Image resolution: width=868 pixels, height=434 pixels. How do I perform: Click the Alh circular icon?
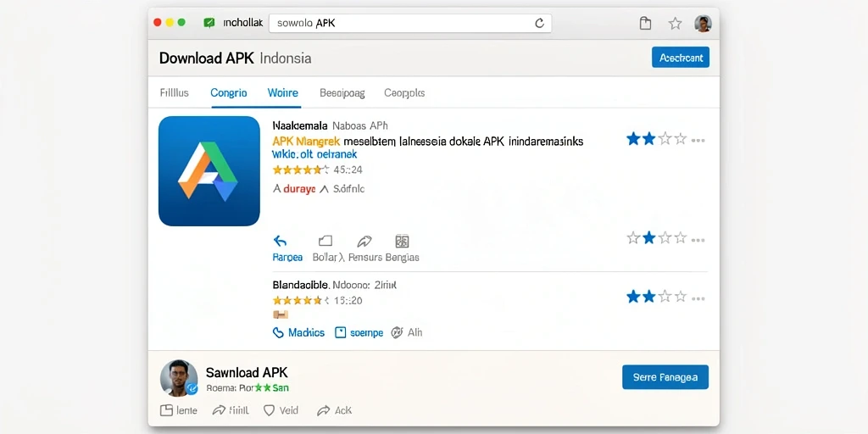397,332
